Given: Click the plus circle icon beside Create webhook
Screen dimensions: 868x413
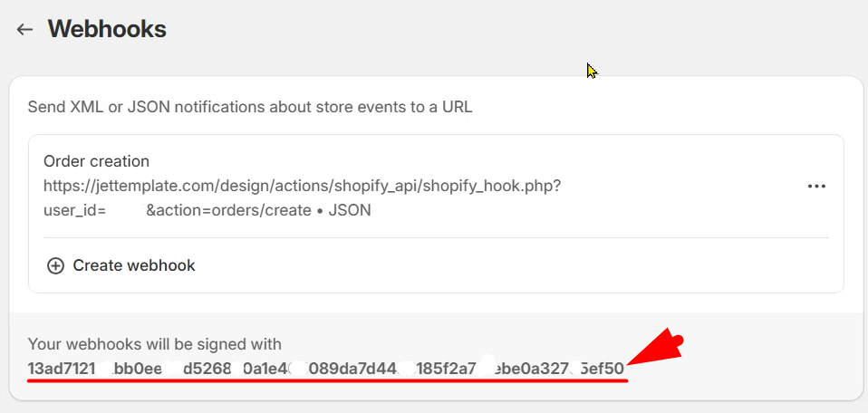Looking at the screenshot, I should click(55, 265).
